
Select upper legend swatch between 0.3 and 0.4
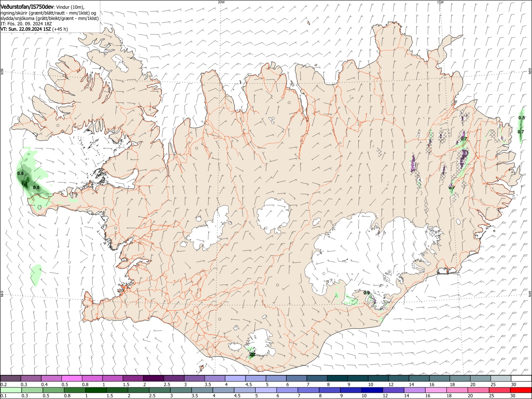31,378
